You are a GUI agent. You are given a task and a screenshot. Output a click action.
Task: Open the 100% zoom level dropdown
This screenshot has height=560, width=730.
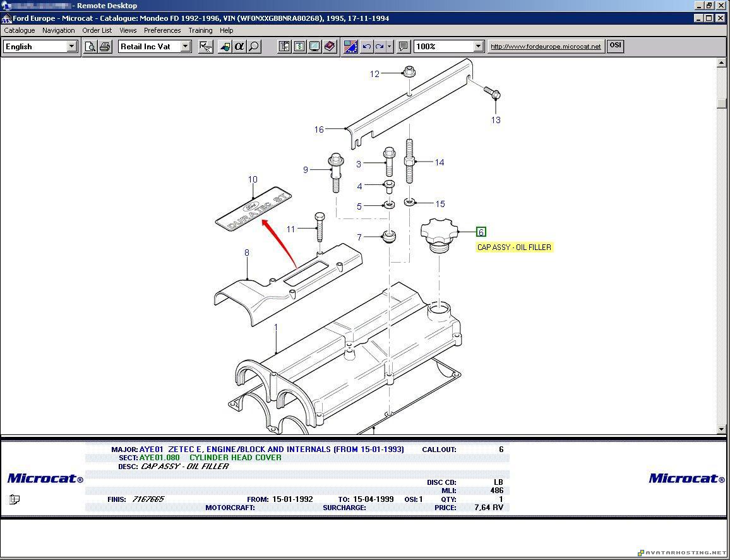pos(478,47)
